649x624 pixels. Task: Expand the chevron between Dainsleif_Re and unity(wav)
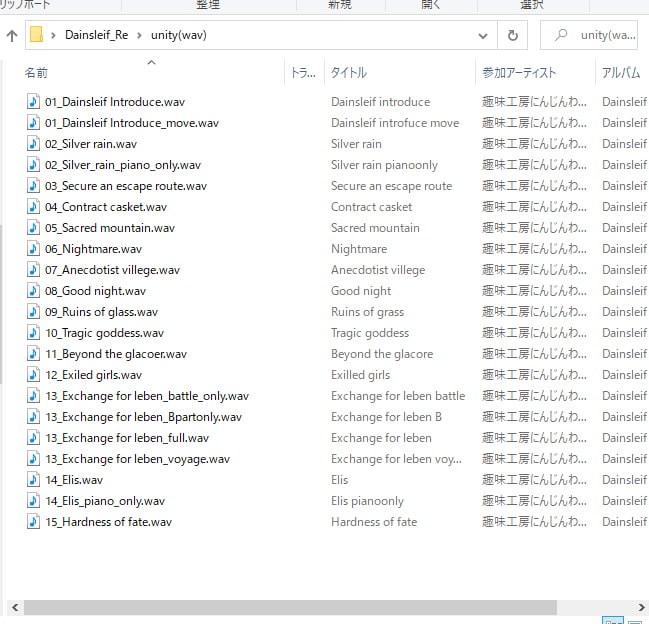pos(139,35)
